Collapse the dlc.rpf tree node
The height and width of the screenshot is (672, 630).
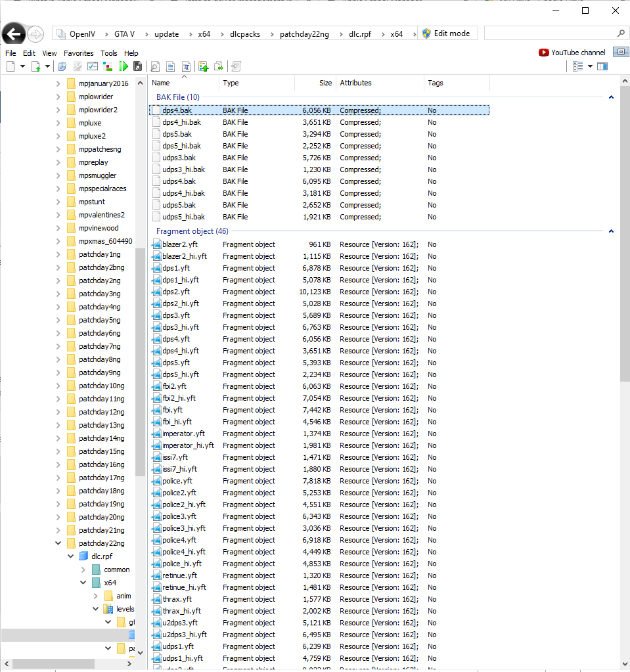point(71,556)
